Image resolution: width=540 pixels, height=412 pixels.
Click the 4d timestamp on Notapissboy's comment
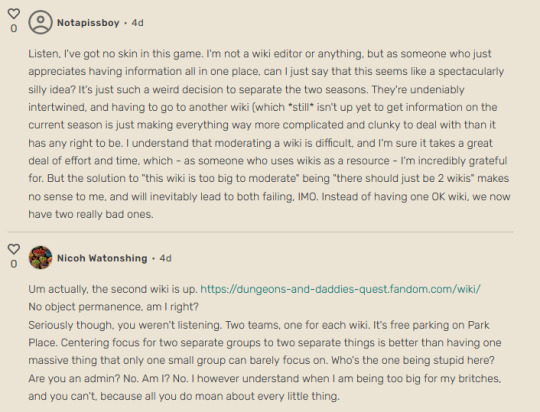coord(137,23)
